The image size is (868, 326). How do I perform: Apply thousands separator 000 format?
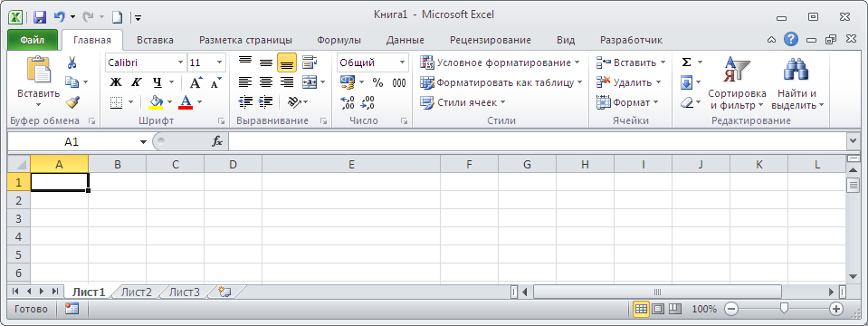pos(398,82)
